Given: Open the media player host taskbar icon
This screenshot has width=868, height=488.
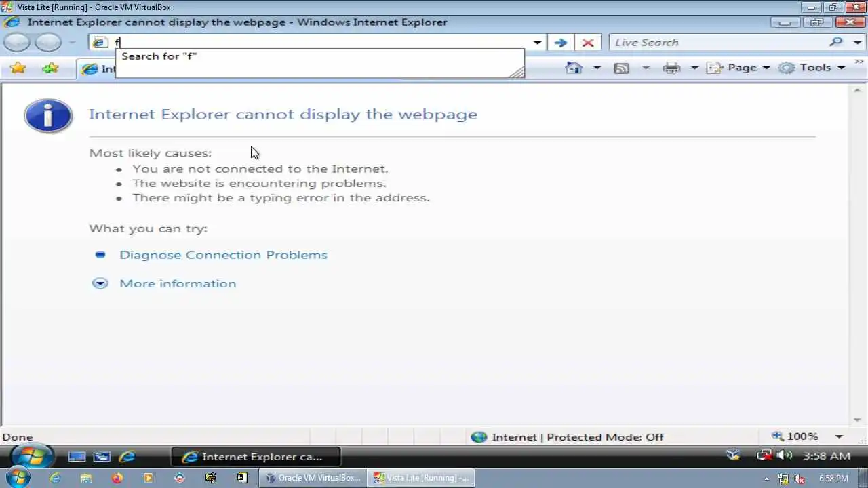Looking at the screenshot, I should pos(149,478).
